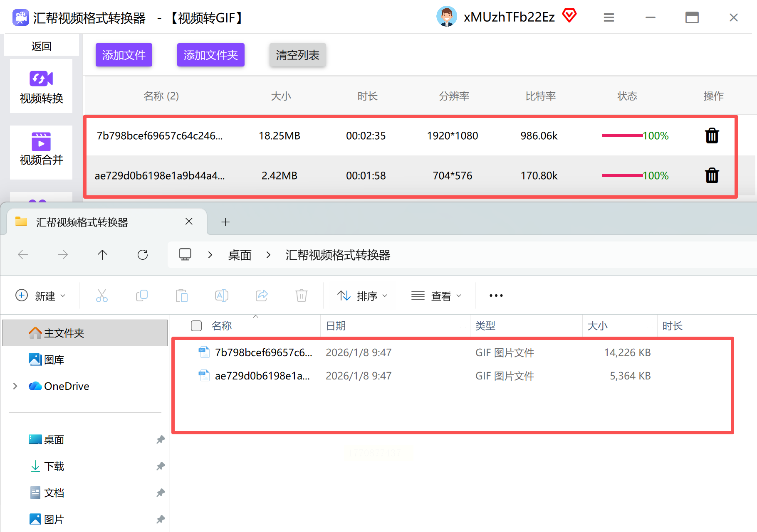The image size is (757, 532).
Task: Open the 排序 sort dropdown
Action: 362,296
